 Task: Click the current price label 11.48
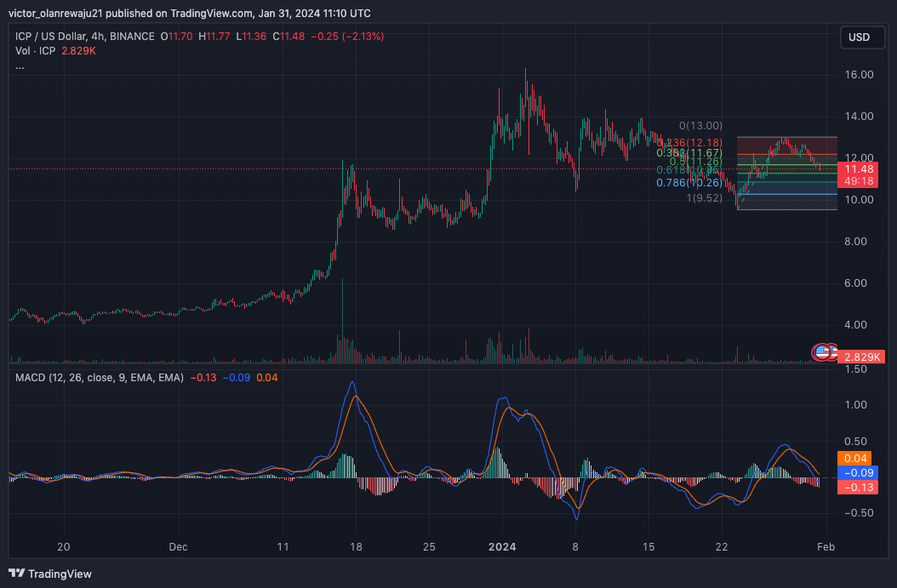pyautogui.click(x=858, y=168)
